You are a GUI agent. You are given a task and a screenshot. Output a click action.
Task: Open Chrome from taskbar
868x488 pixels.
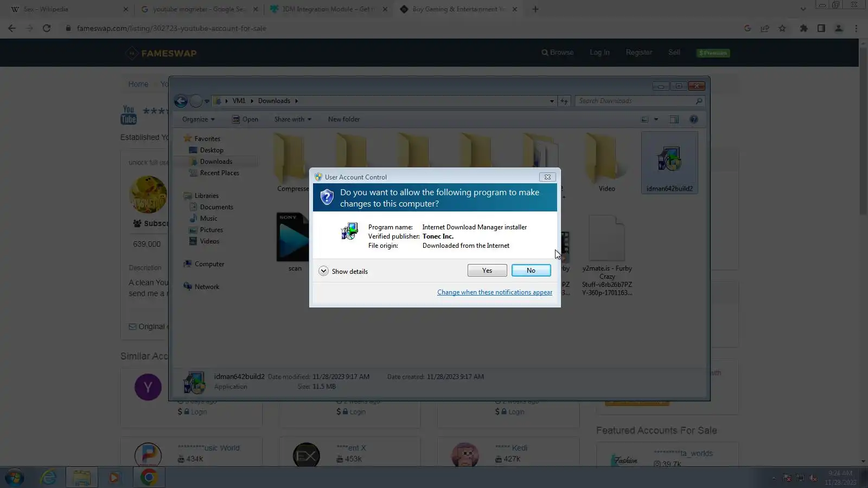149,478
